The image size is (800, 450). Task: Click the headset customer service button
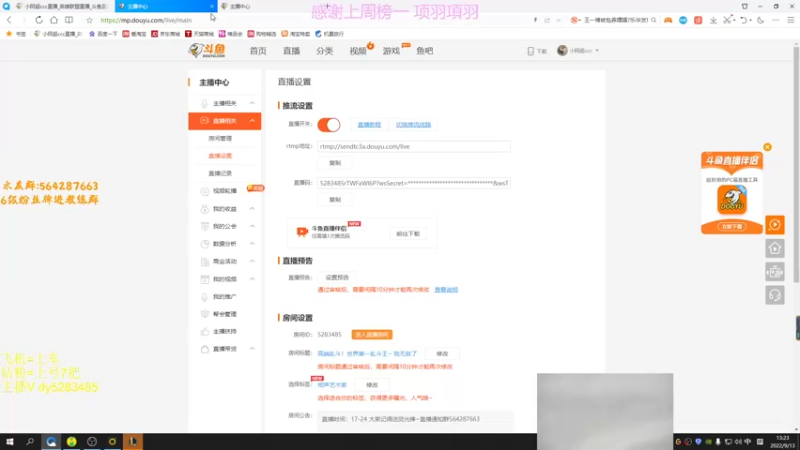point(774,295)
